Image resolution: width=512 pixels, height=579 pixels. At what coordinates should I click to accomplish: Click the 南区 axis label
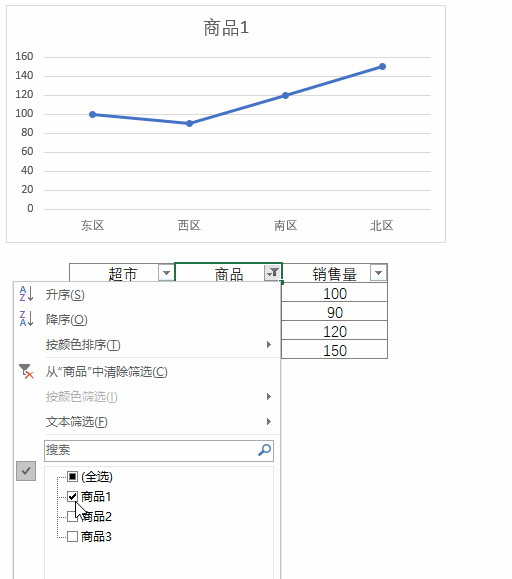(285, 225)
